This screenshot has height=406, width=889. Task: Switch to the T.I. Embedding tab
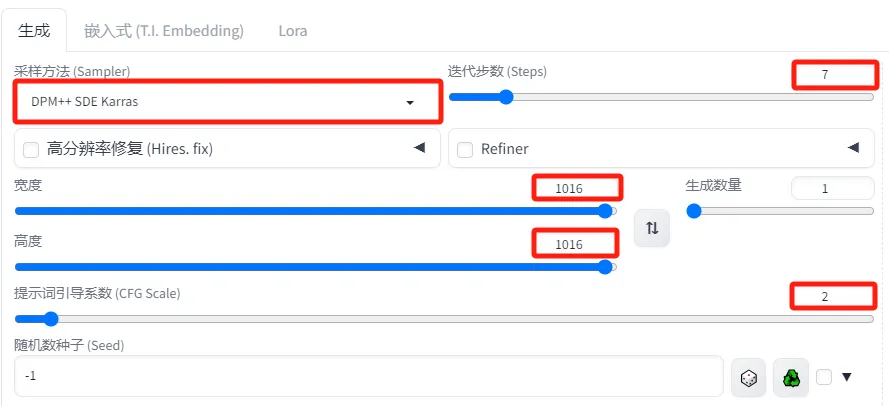tap(164, 31)
